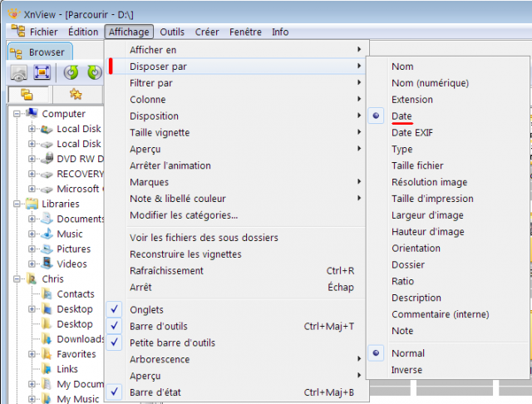Expand the DVD RW drive node
532x404 pixels.
point(32,159)
